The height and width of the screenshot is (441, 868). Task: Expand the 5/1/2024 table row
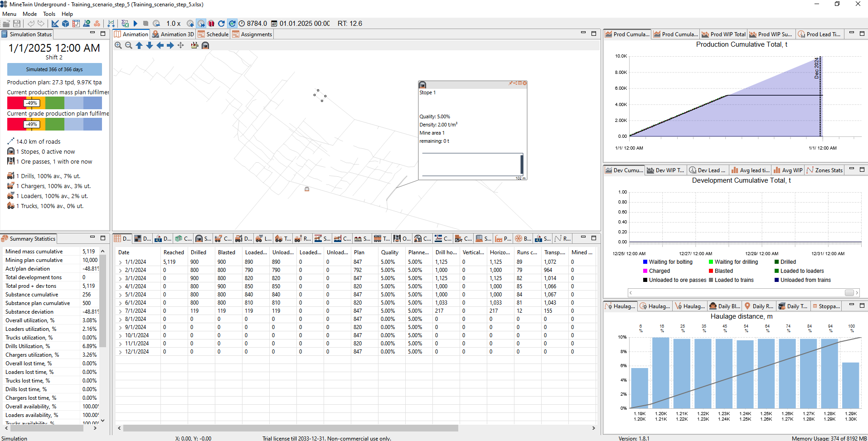click(121, 295)
